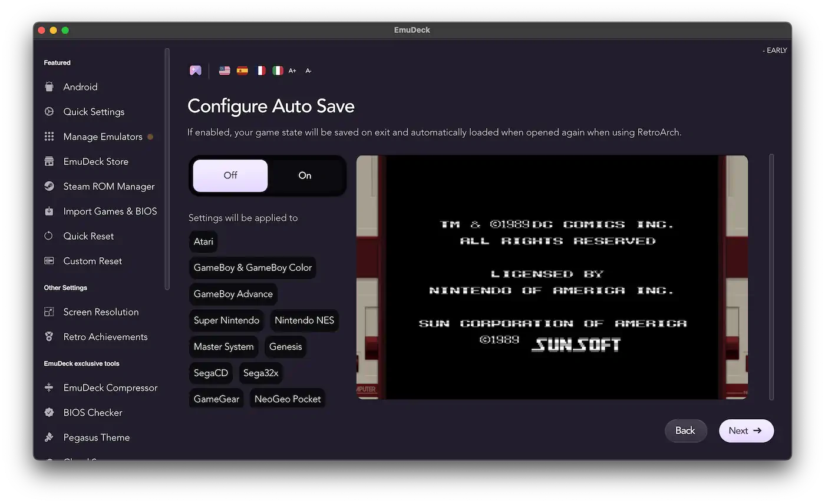
Task: Click the purple gamepad theme icon
Action: [196, 71]
